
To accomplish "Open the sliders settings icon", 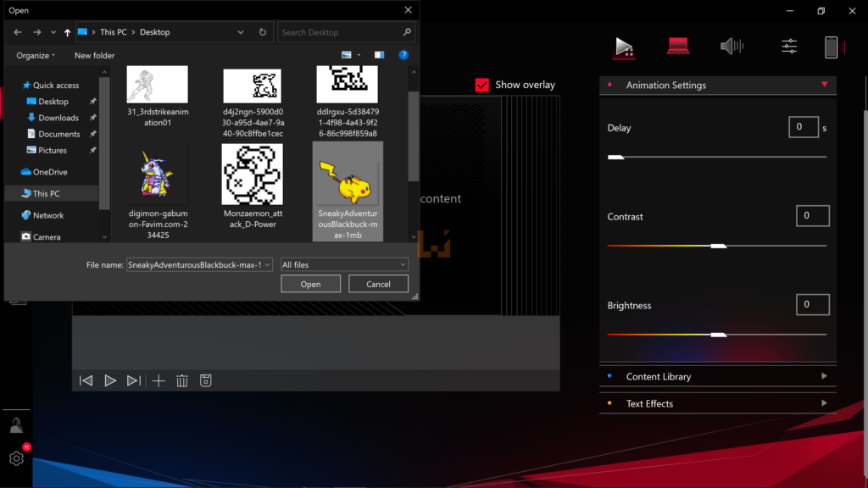I will point(789,46).
